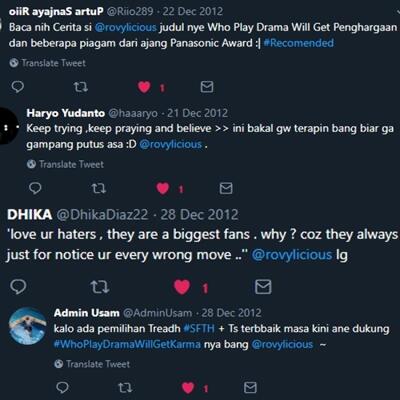Viewport: 400px width, 400px height.
Task: Unlike the Riio289 tweet via red heart
Action: (144, 87)
